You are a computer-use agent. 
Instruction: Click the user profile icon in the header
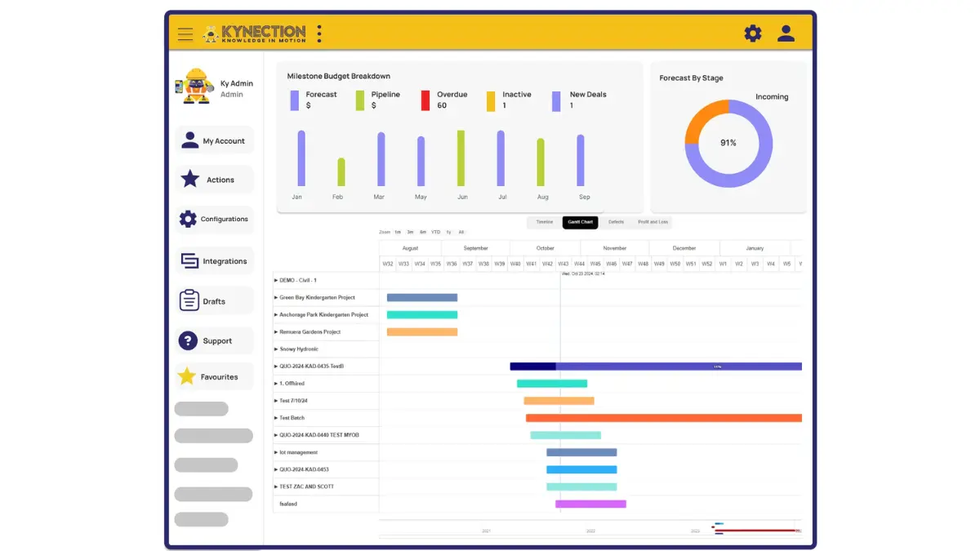click(x=786, y=33)
